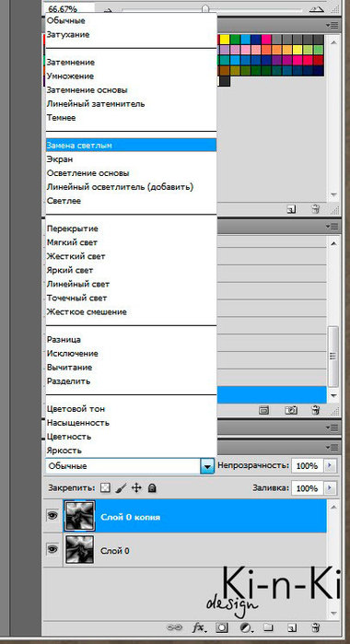Screen dimensions: 350x644
Task: Pick the yellow swatch in the swatches panel
Action: click(225, 39)
